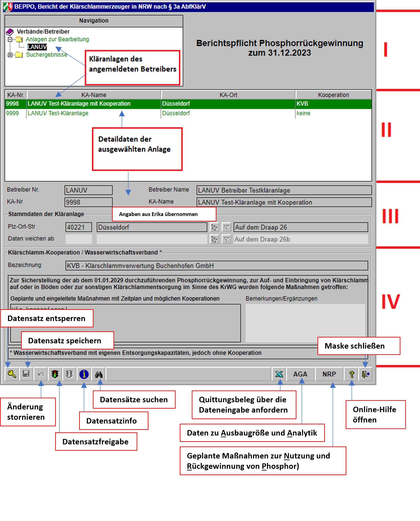Viewport: 420px width, 521px height.
Task: Sort by the KA-Ort column header
Action: [x=228, y=95]
